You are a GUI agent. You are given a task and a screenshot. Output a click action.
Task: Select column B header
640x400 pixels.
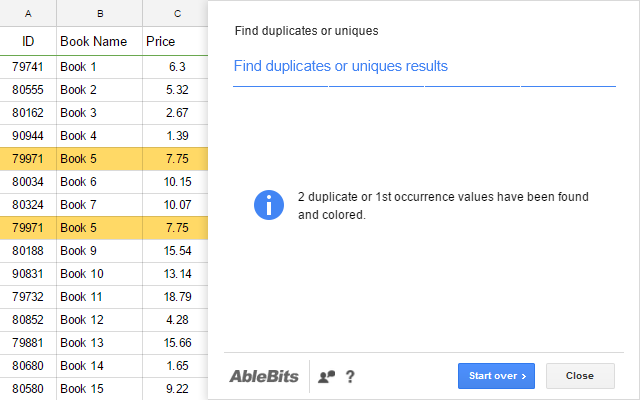(x=99, y=13)
